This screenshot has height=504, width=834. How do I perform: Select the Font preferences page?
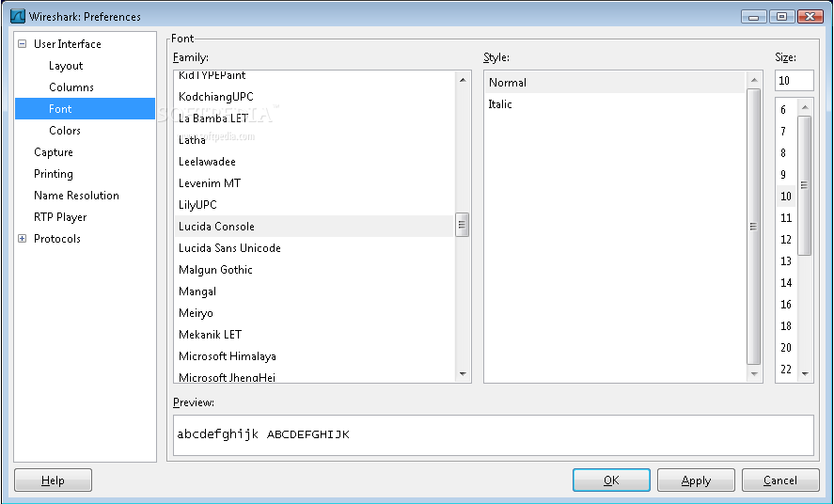coord(86,108)
